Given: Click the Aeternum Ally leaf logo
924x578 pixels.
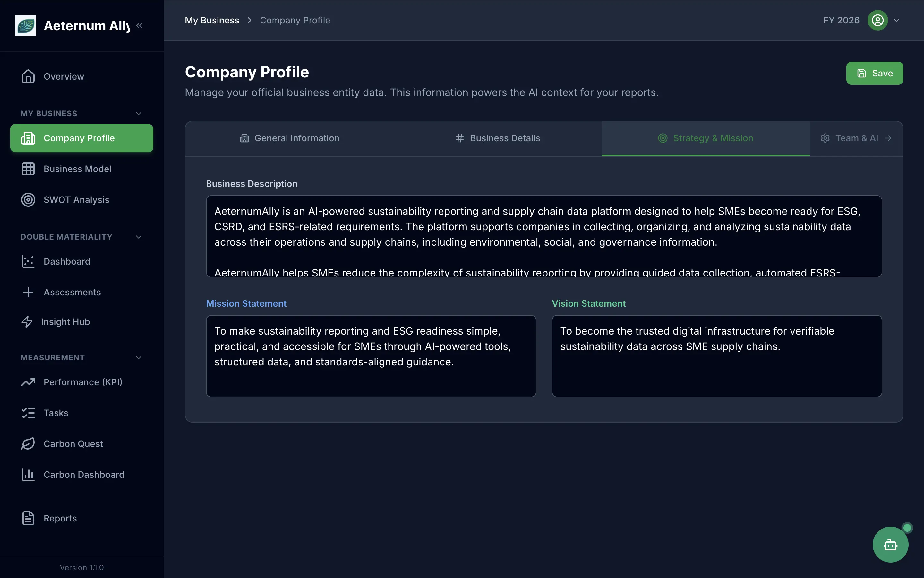Looking at the screenshot, I should point(26,26).
